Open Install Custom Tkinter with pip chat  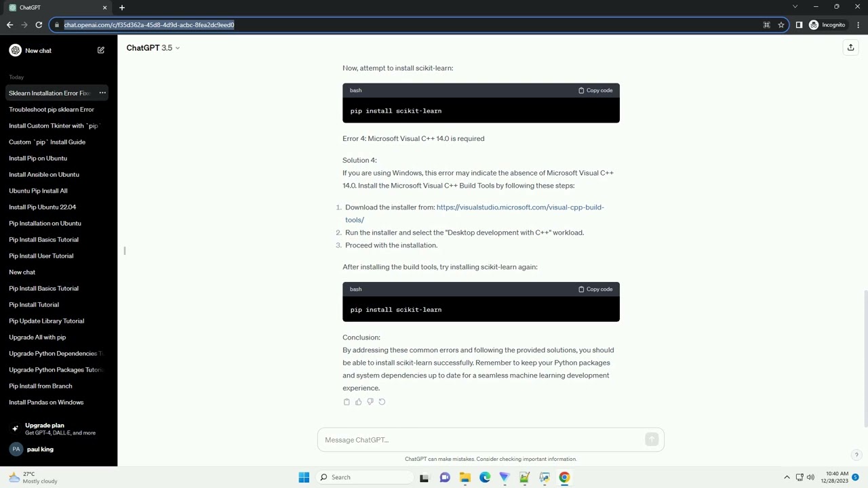pos(54,125)
